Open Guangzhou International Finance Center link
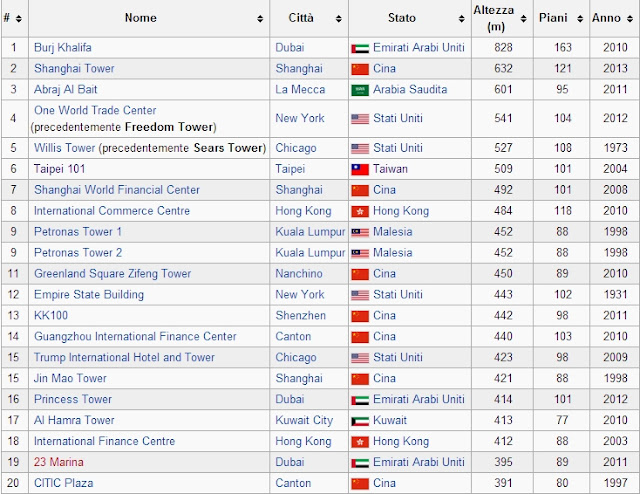Image resolution: width=640 pixels, height=494 pixels. [135, 337]
